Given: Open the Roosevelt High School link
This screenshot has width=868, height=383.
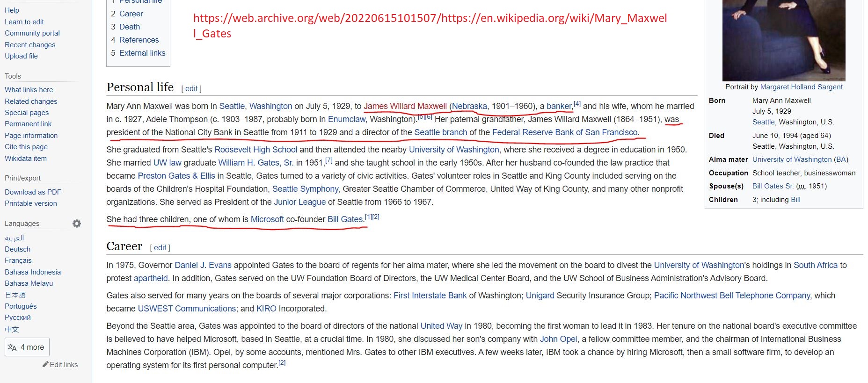Looking at the screenshot, I should click(256, 150).
